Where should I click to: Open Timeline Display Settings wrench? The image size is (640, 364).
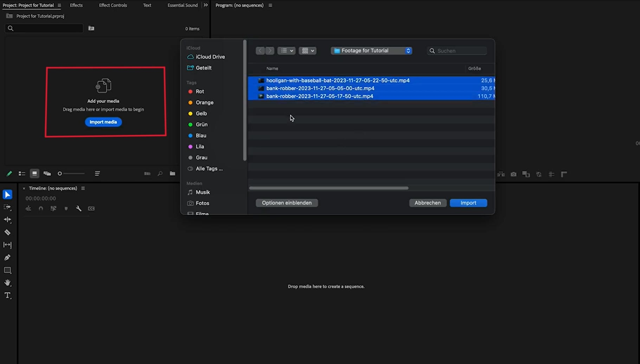[x=79, y=209]
